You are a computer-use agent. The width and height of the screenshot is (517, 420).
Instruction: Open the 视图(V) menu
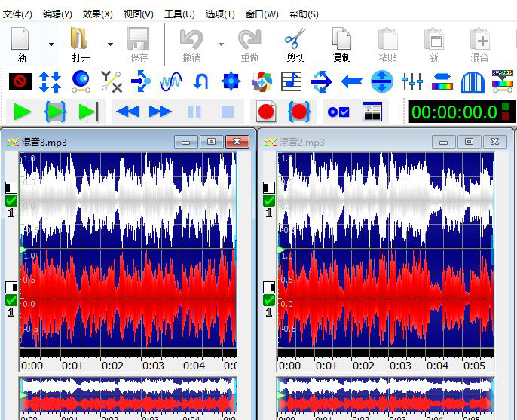(x=138, y=14)
